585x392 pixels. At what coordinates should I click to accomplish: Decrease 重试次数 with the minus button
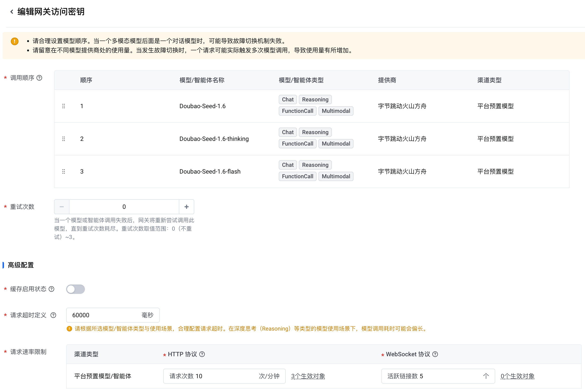tap(62, 207)
